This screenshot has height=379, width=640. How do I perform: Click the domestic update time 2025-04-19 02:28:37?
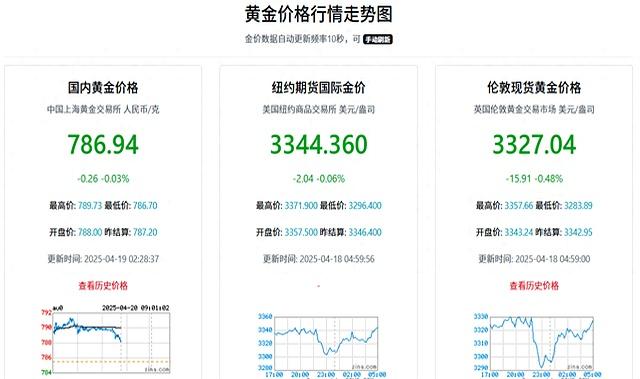121,259
